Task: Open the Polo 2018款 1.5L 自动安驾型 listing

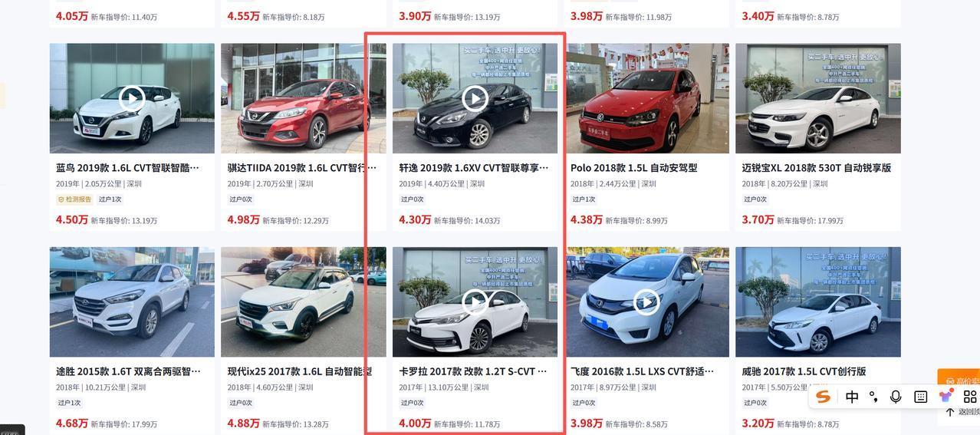Action: (x=634, y=167)
